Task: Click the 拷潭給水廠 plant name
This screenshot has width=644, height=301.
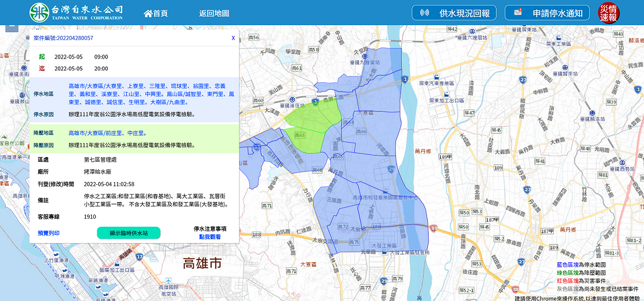Action: [x=97, y=172]
